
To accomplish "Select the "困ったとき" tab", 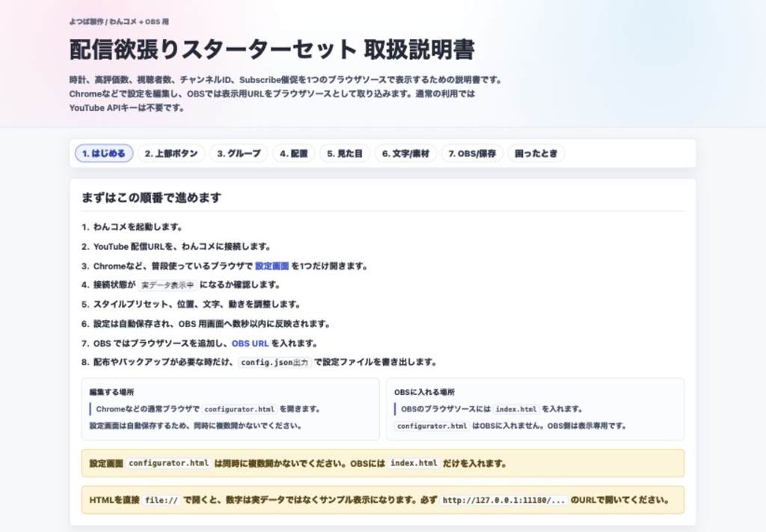I will [x=536, y=153].
